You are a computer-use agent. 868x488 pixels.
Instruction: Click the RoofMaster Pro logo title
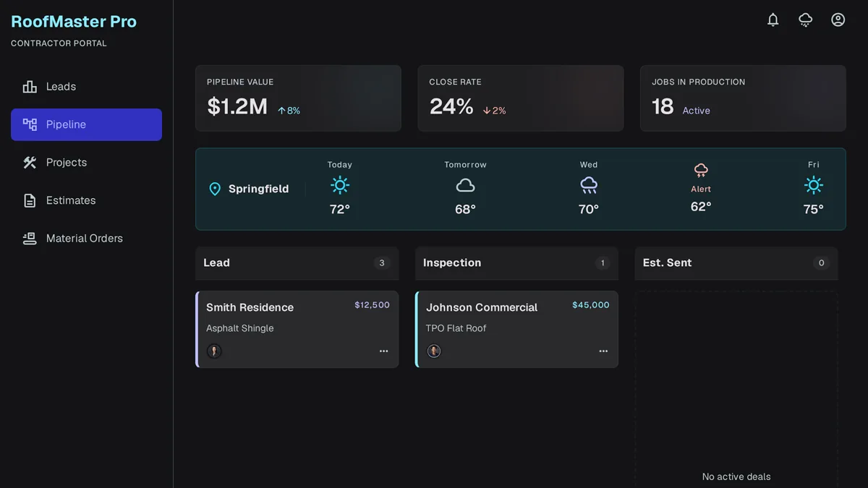point(74,22)
